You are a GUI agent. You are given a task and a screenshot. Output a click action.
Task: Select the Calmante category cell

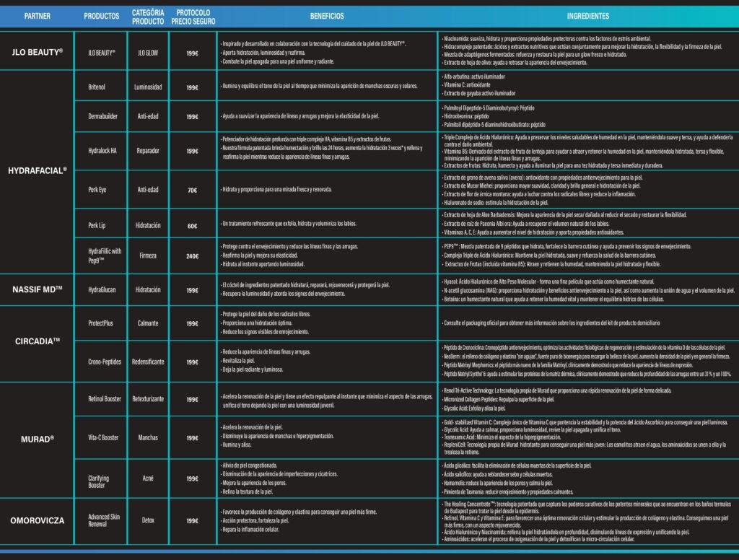pos(148,323)
